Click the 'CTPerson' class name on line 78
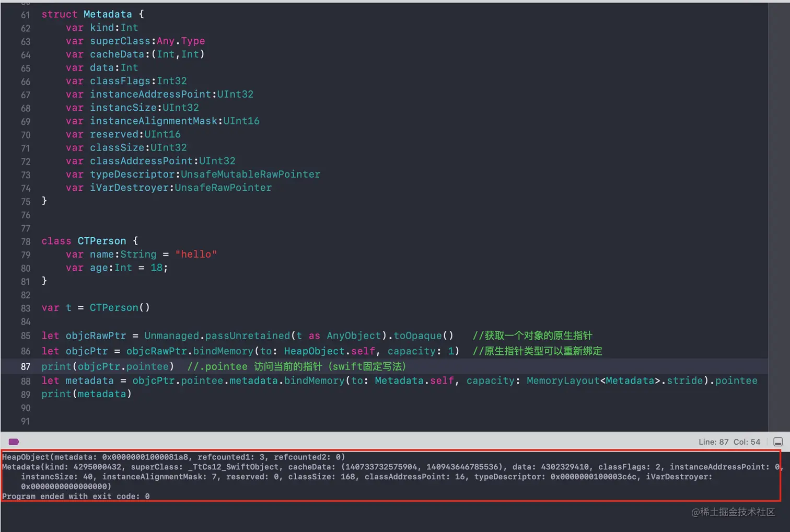Image resolution: width=790 pixels, height=532 pixels. (x=102, y=241)
